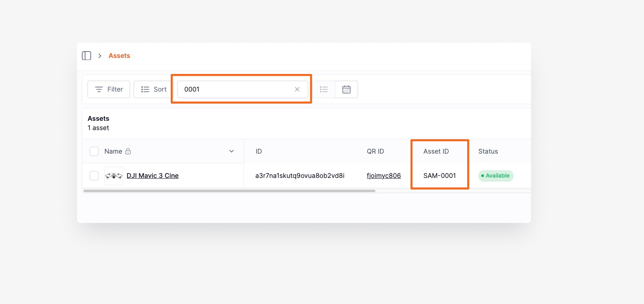Click the breadcrumb chevron before Assets
The height and width of the screenshot is (304, 644).
tap(100, 56)
